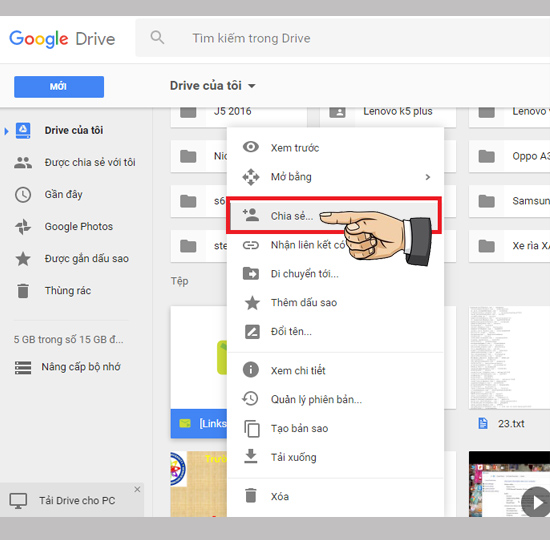The image size is (550, 540).
Task: Click the Google Photos pinwheel icon
Action: pos(23,227)
